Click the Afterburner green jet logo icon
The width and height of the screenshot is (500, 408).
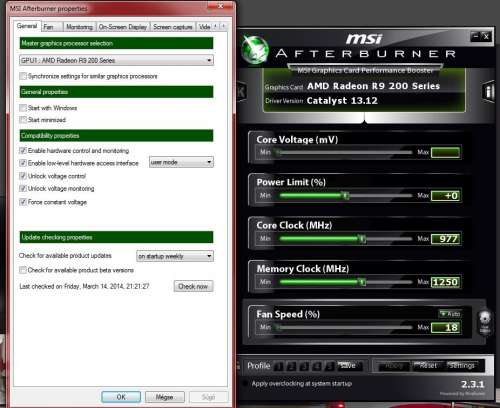point(254,50)
